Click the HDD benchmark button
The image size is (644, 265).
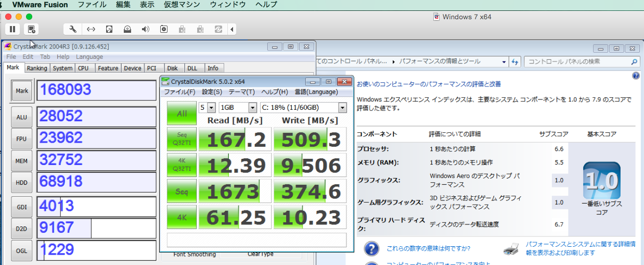pos(22,183)
